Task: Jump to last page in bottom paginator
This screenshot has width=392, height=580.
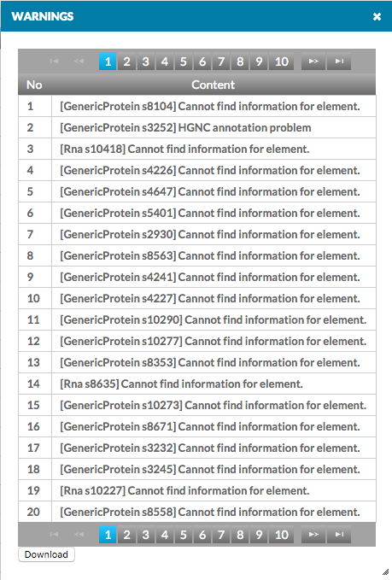Action: [339, 534]
